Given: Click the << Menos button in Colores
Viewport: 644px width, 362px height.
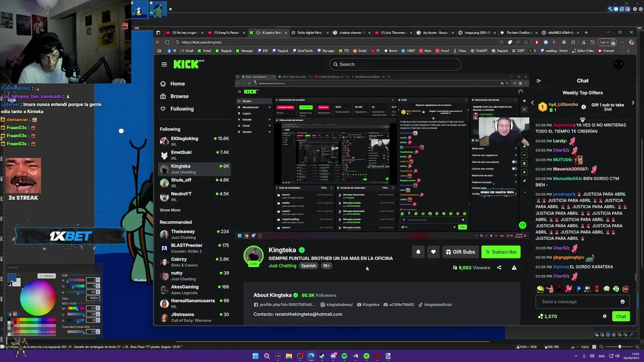Looking at the screenshot, I should [47, 276].
